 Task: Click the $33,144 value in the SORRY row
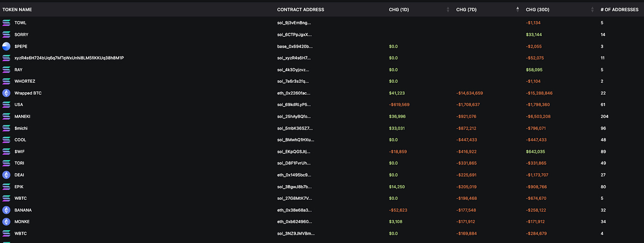click(x=534, y=34)
